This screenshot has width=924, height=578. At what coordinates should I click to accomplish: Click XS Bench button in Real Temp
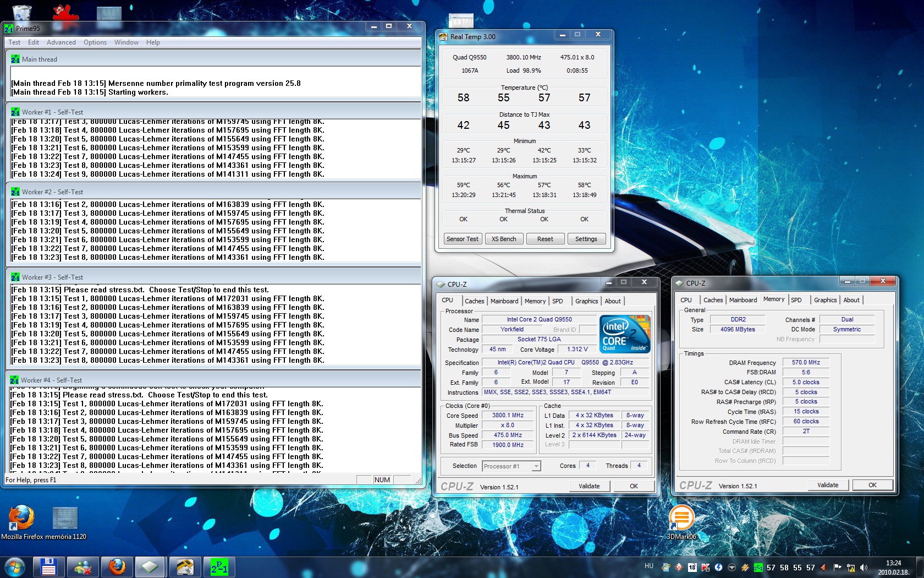tap(504, 239)
